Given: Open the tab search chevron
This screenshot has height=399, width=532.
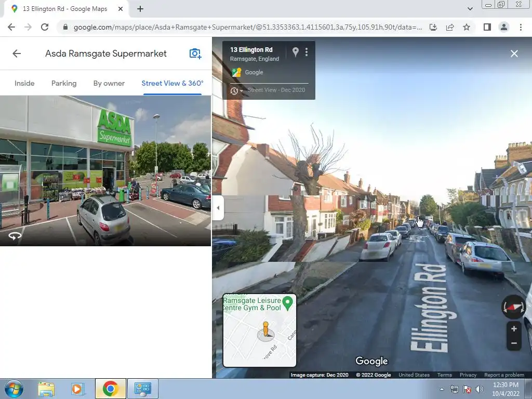Looking at the screenshot, I should (470, 9).
